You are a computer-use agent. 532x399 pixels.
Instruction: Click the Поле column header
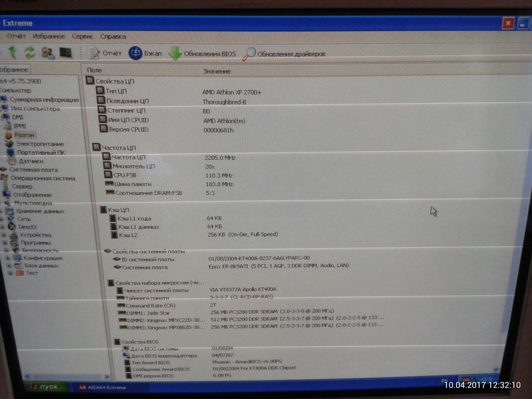point(94,70)
